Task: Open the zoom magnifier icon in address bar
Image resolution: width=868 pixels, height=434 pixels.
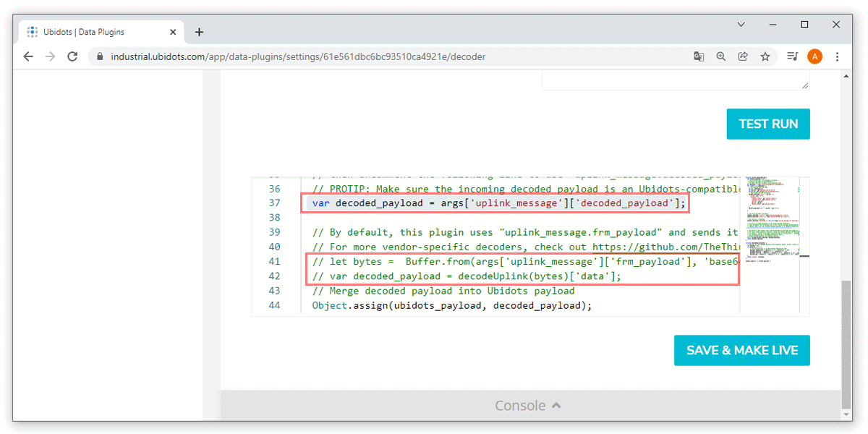Action: click(720, 56)
